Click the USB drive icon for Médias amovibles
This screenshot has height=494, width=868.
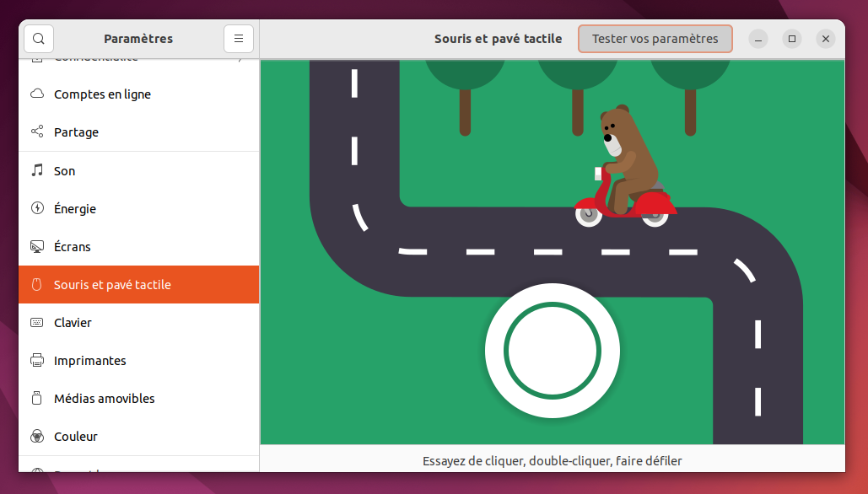[x=37, y=398]
